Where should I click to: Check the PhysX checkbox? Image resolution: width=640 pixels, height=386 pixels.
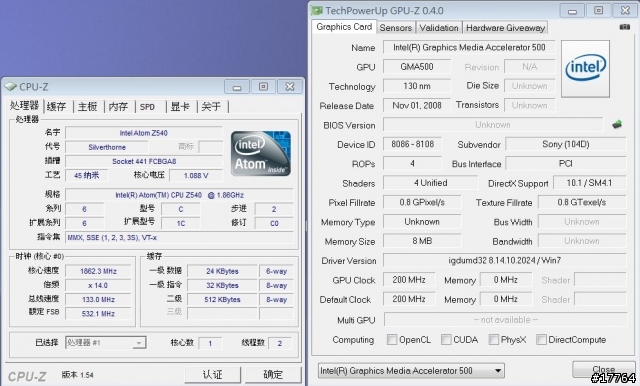pyautogui.click(x=494, y=339)
